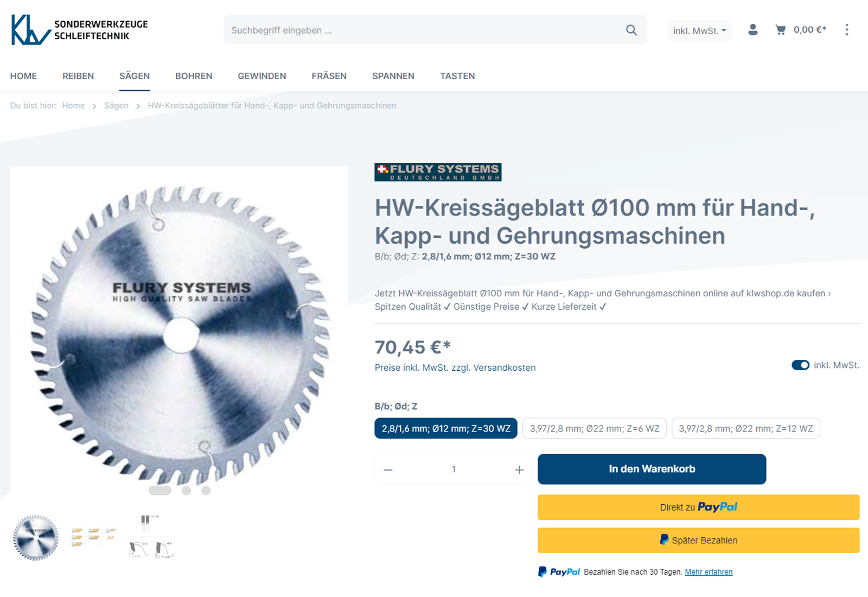
Task: Select variant 3,97/2,8 mm Z=6 WZ
Action: 595,428
